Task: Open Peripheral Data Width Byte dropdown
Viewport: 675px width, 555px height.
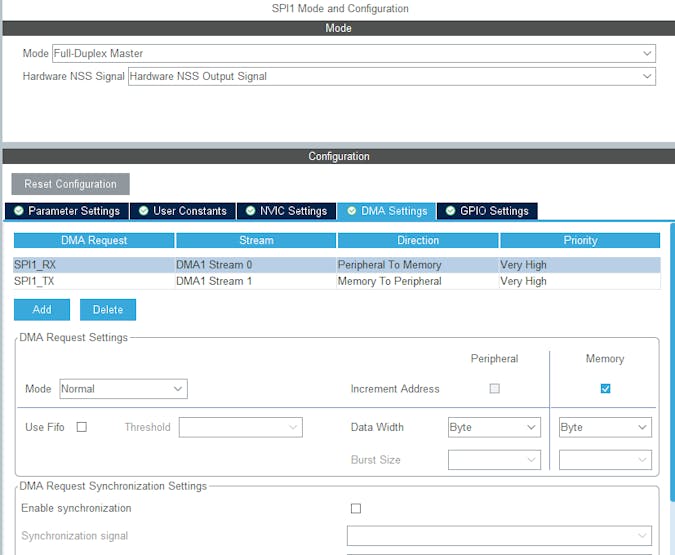Action: pos(494,427)
